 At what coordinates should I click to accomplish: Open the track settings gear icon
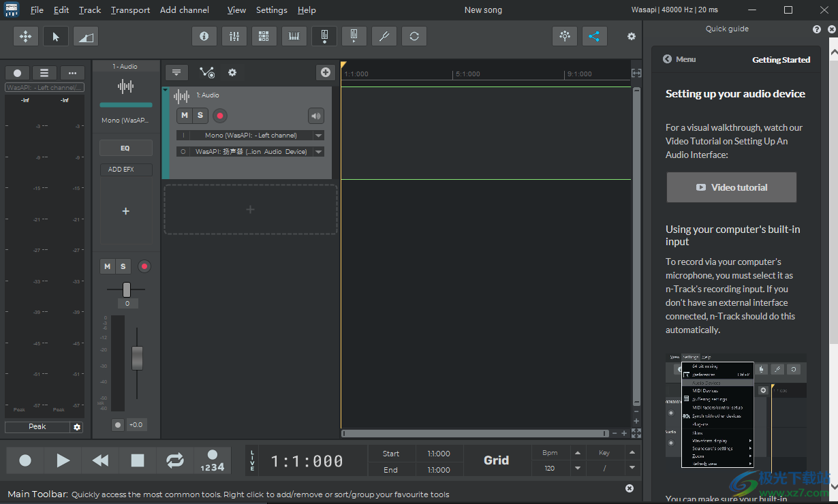232,72
